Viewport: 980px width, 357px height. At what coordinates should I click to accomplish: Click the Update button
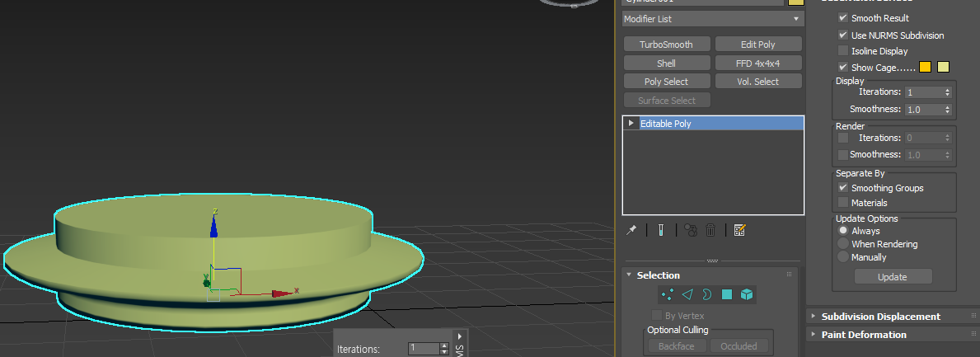pyautogui.click(x=893, y=277)
